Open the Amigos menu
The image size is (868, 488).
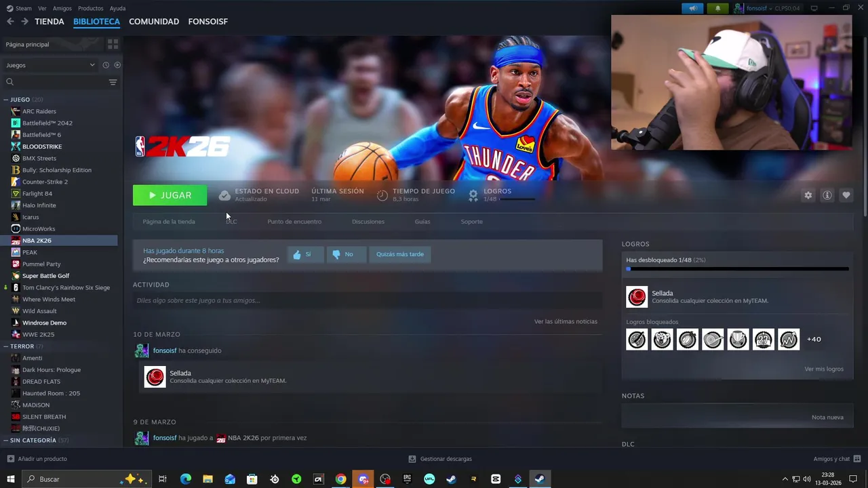(x=62, y=8)
